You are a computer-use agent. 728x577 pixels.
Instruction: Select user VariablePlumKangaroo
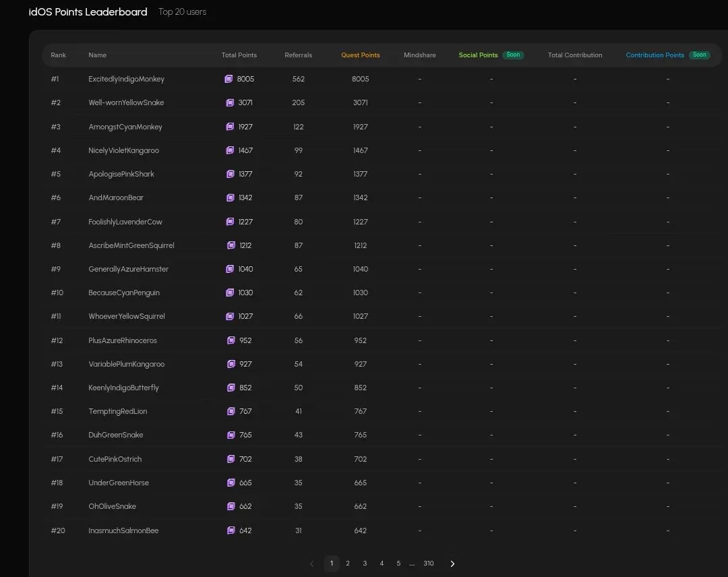(126, 364)
